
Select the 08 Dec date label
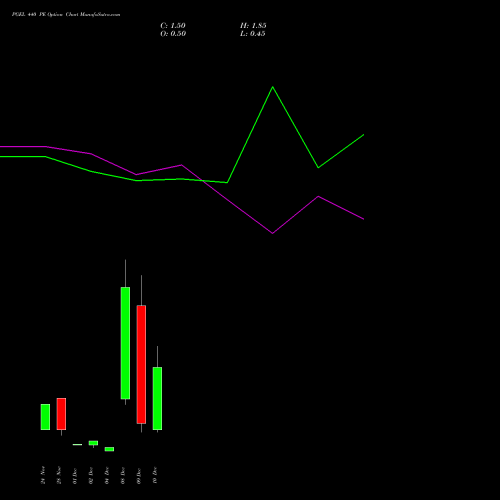pyautogui.click(x=123, y=475)
